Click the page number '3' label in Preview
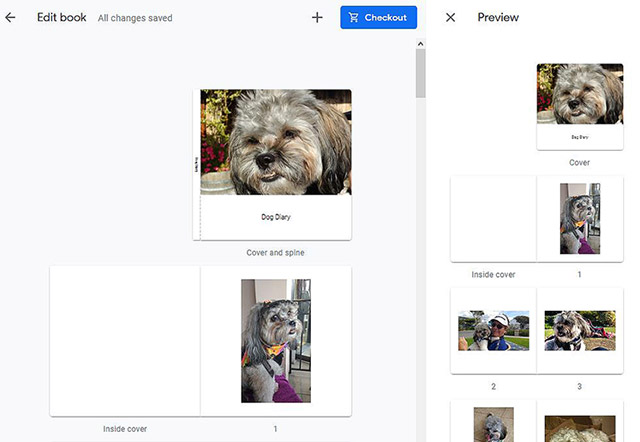This screenshot has height=442, width=640. (x=580, y=386)
